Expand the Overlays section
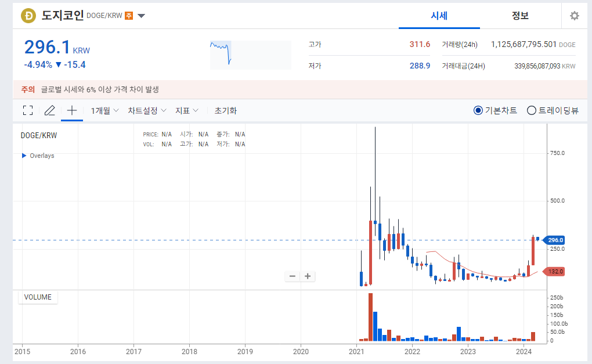 pos(38,156)
